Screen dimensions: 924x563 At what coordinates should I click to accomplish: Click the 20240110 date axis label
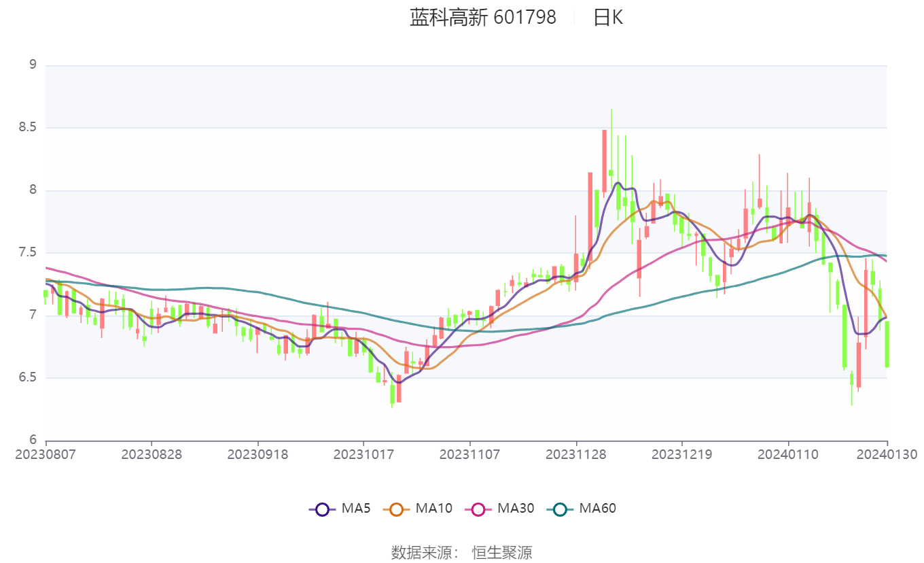click(788, 454)
